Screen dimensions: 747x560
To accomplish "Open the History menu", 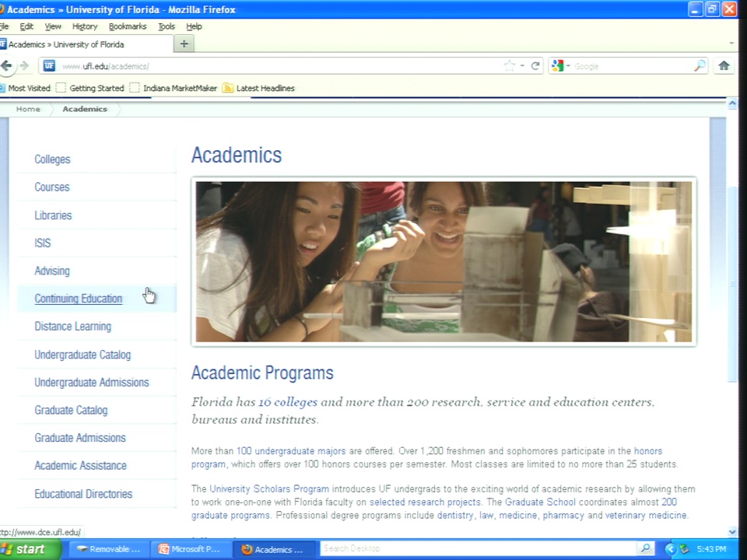I will point(85,26).
